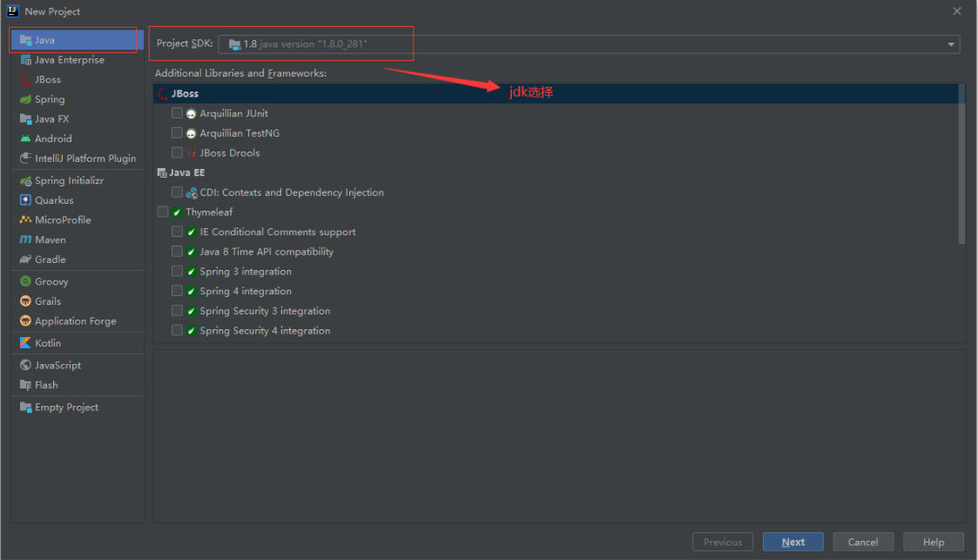Click the IntelliJ logo in title bar
The image size is (978, 560).
[12, 10]
